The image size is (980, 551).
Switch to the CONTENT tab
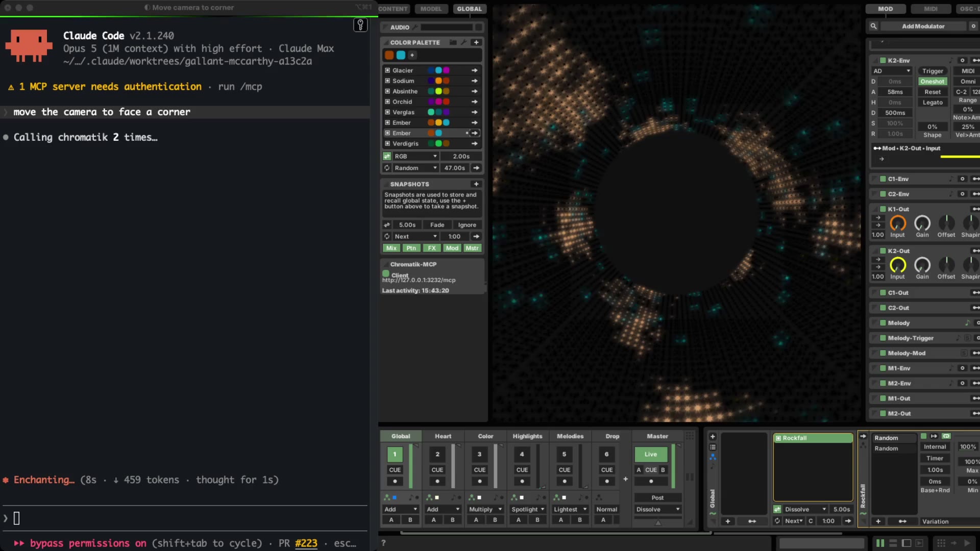click(393, 9)
